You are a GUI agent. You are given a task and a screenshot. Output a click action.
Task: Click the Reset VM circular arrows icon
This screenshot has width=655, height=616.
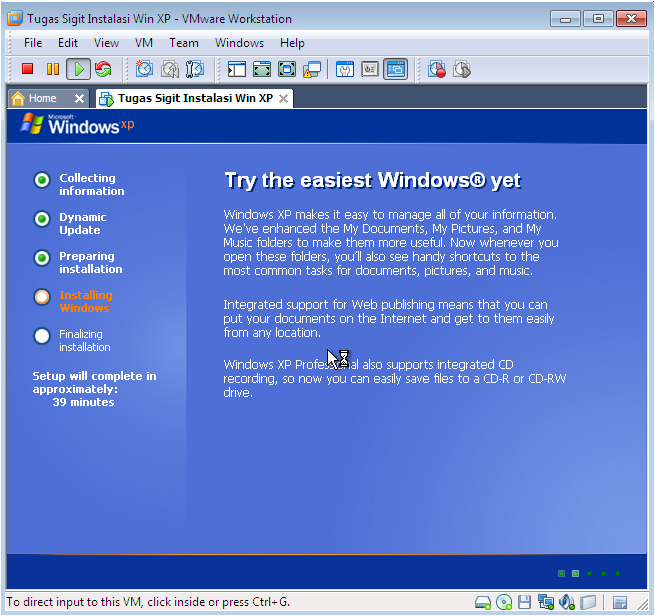click(103, 69)
